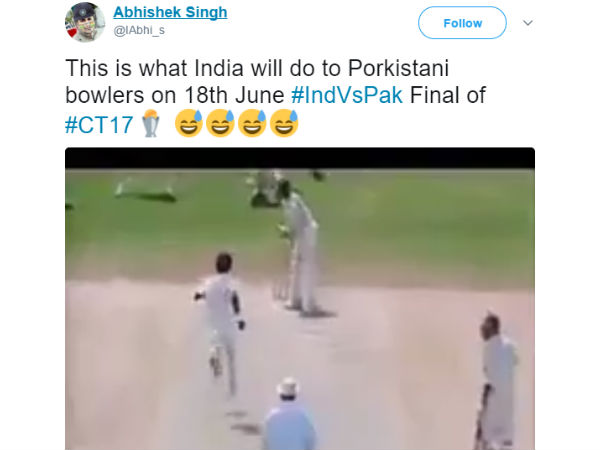Image resolution: width=600 pixels, height=450 pixels.
Task: Click the Abhishek Singh name link
Action: pos(170,12)
